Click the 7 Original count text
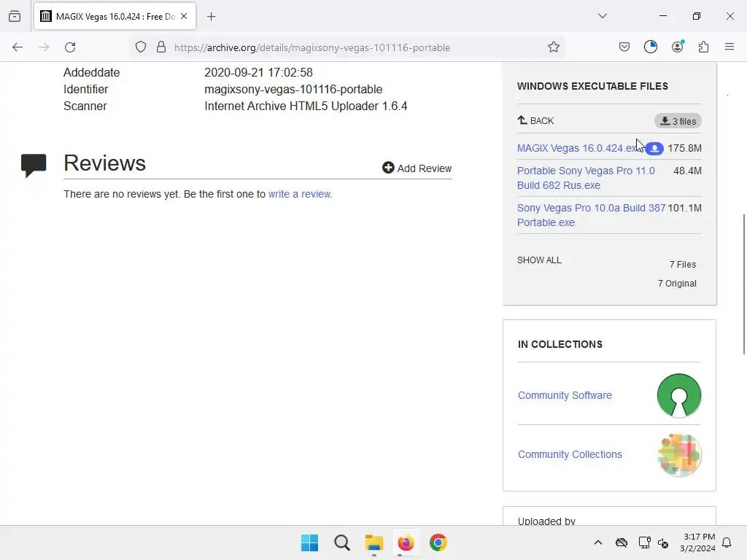The width and height of the screenshot is (747, 560). (x=677, y=284)
